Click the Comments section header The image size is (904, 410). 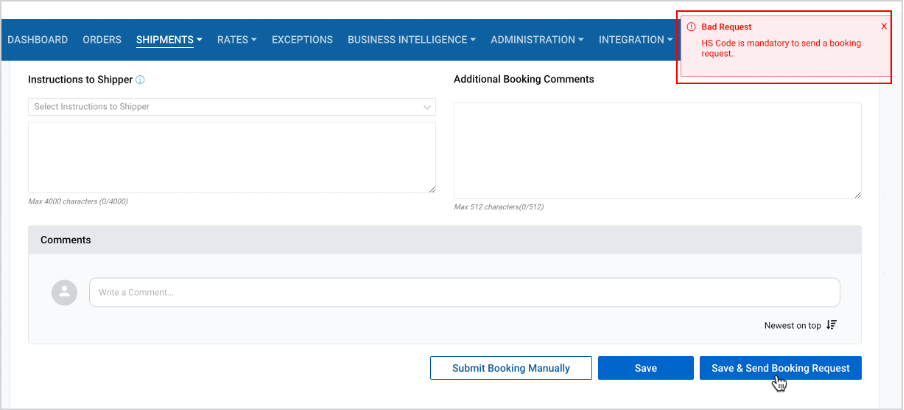click(445, 240)
